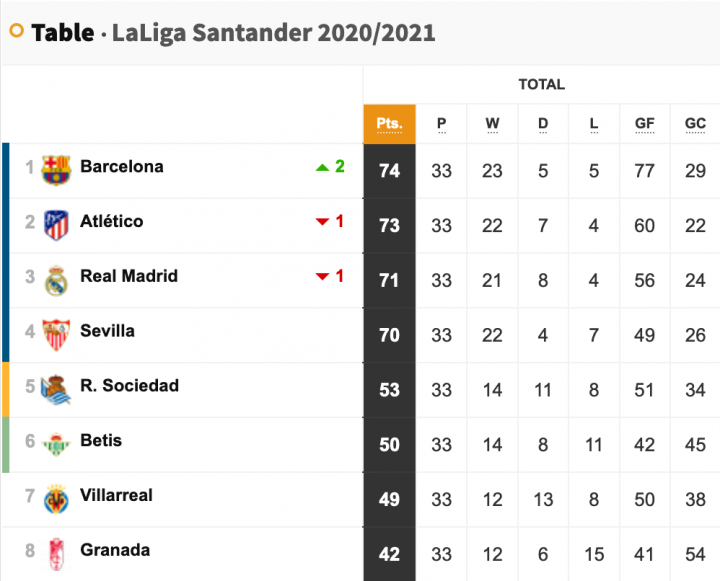Click the Villarreal club crest
Screen dimensions: 720x581
56,499
